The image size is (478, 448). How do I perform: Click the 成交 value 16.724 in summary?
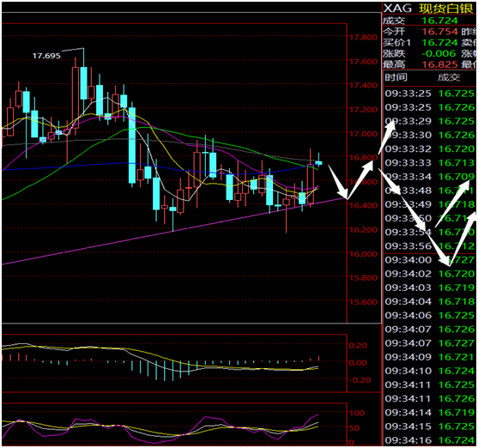440,21
